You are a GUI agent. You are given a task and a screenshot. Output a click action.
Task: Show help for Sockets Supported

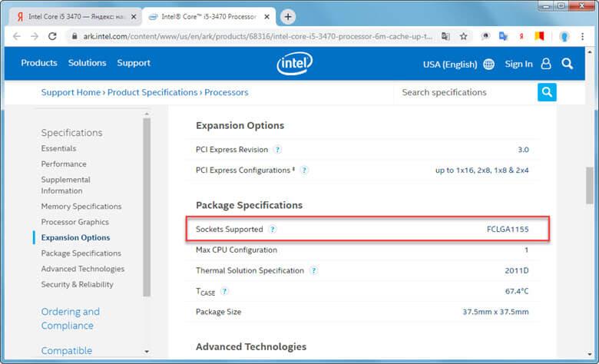[x=273, y=229]
